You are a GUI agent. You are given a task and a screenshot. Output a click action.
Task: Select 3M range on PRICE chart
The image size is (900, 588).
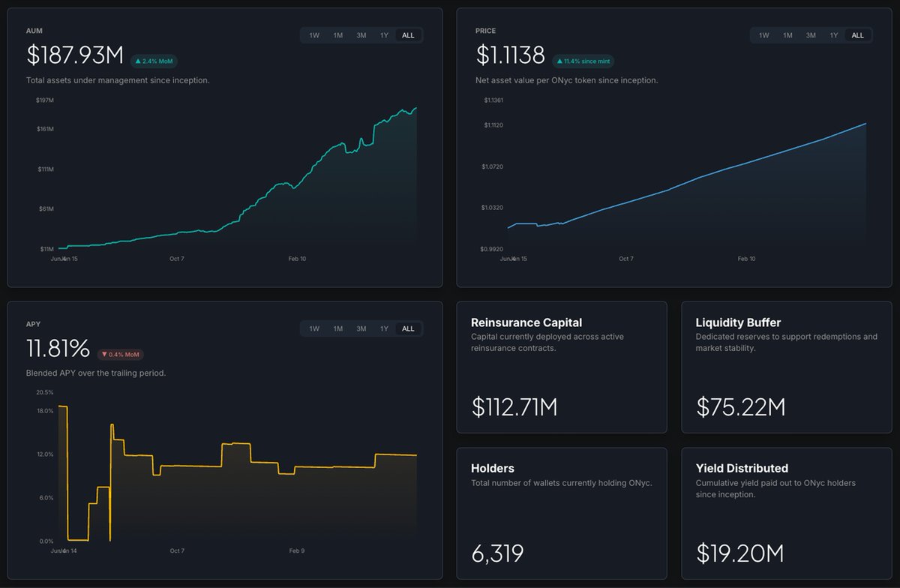pyautogui.click(x=811, y=35)
